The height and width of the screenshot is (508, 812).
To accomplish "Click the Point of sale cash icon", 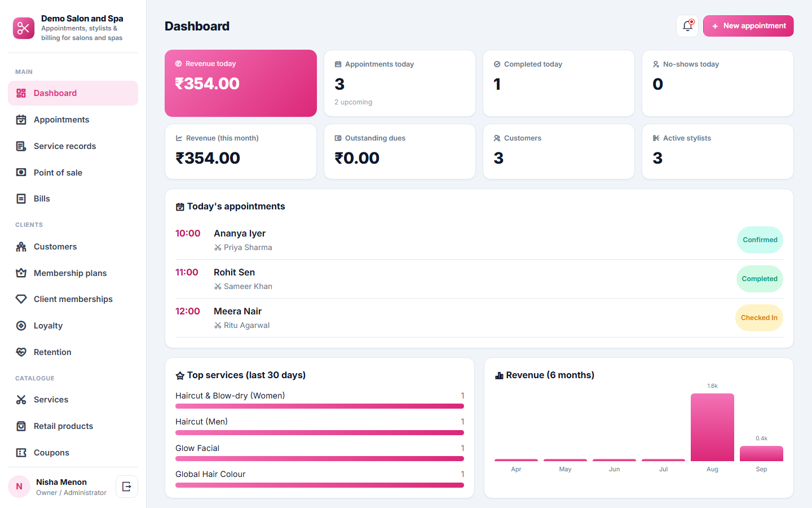I will tap(21, 173).
